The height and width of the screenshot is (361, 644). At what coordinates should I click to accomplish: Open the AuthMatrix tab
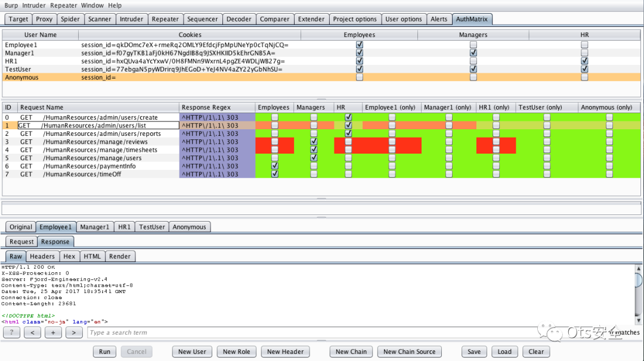pos(472,19)
